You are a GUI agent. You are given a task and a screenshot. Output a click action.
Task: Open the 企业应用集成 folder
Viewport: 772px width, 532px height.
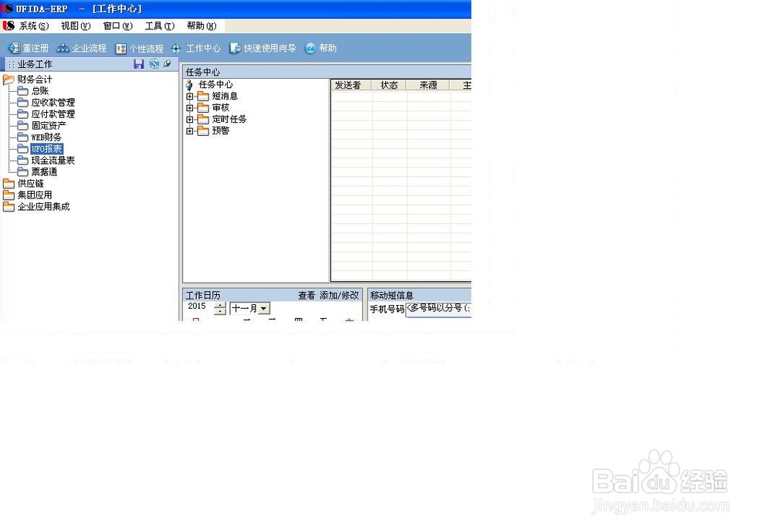(44, 206)
